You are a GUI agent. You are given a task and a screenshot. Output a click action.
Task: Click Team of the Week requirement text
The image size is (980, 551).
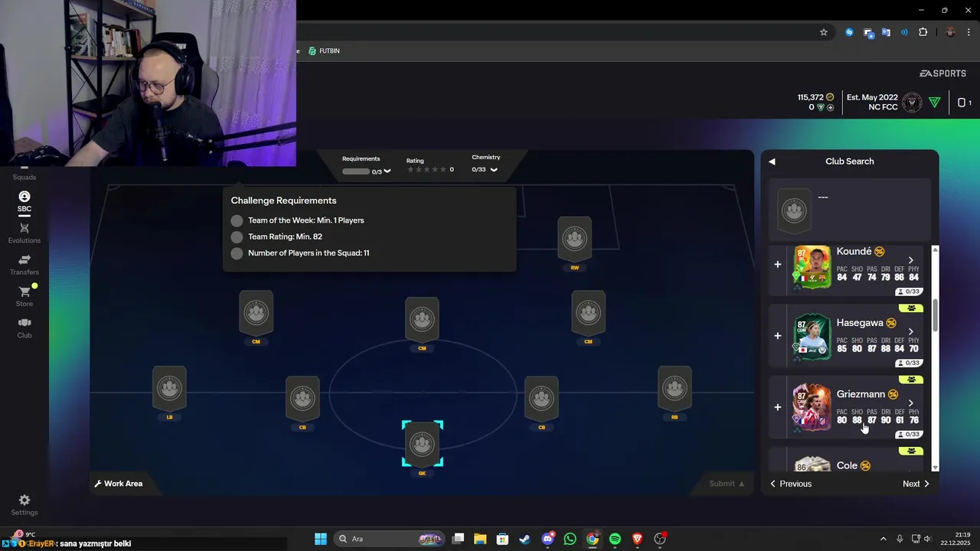[306, 220]
